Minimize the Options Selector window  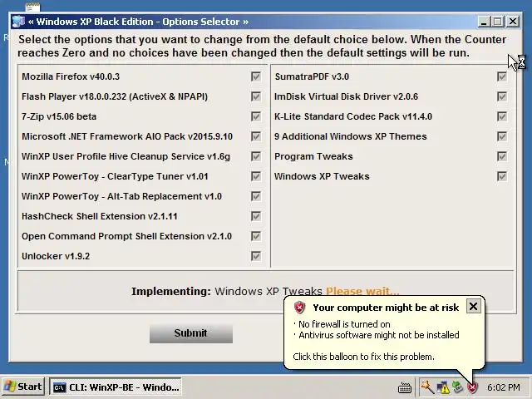tap(484, 22)
